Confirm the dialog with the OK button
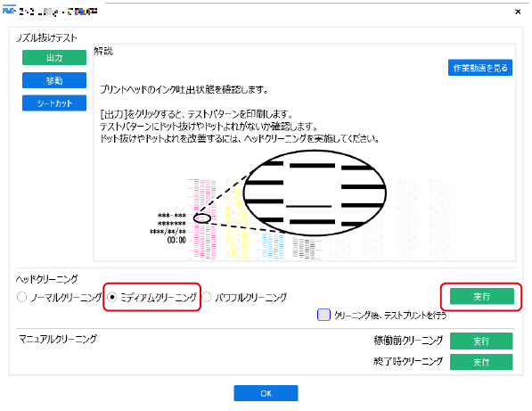 pos(266,393)
